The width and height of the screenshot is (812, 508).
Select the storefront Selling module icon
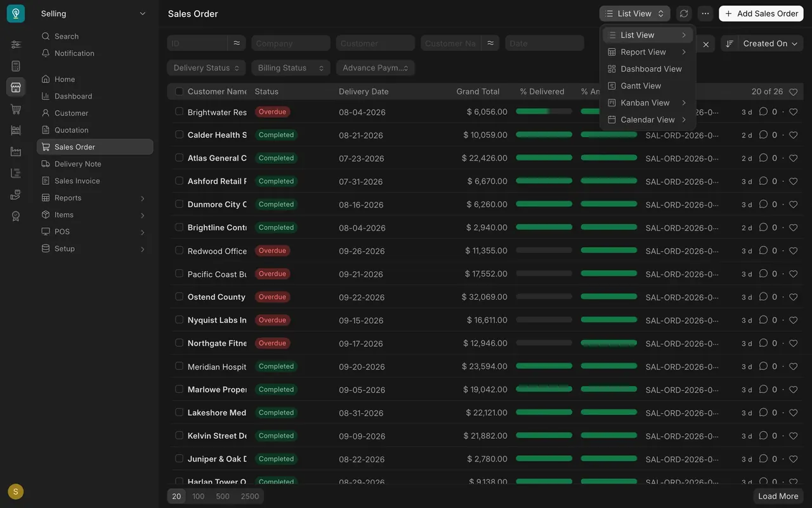(16, 88)
